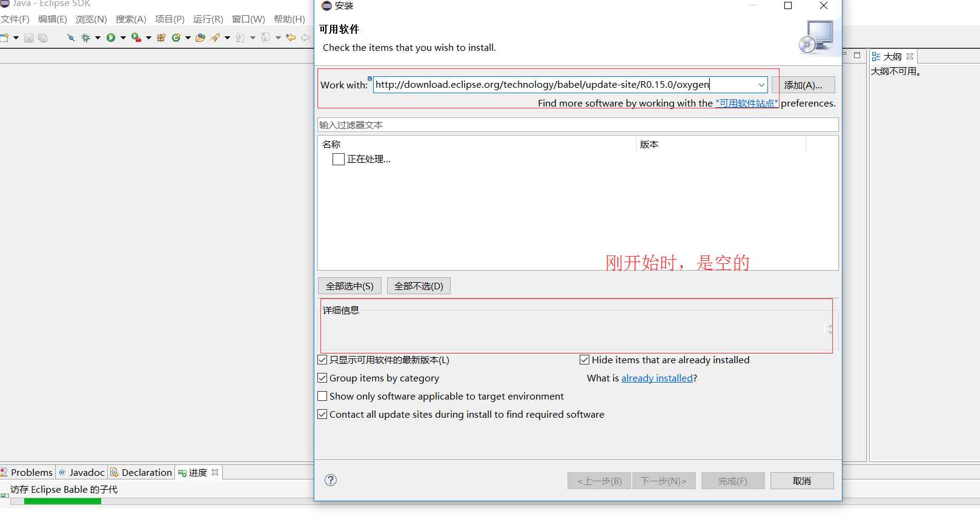The height and width of the screenshot is (517, 980).
Task: Expand the Search dropdown arrow
Action: 227,38
